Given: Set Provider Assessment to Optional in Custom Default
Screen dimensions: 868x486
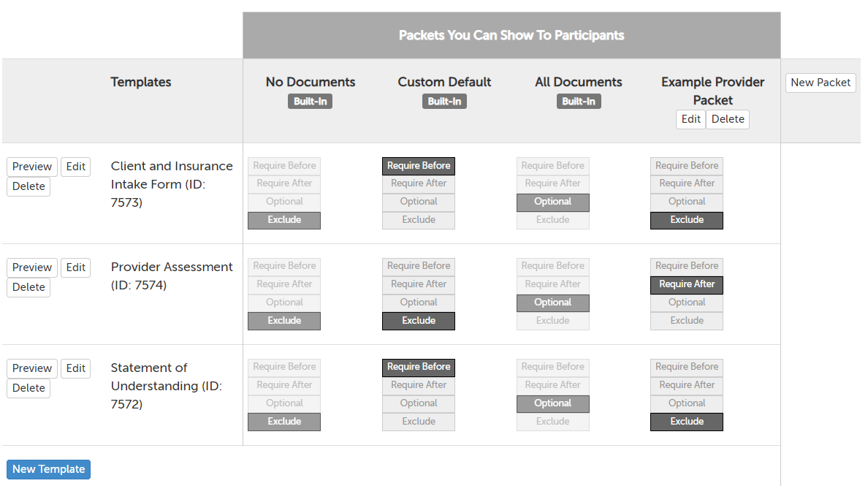Looking at the screenshot, I should (418, 302).
